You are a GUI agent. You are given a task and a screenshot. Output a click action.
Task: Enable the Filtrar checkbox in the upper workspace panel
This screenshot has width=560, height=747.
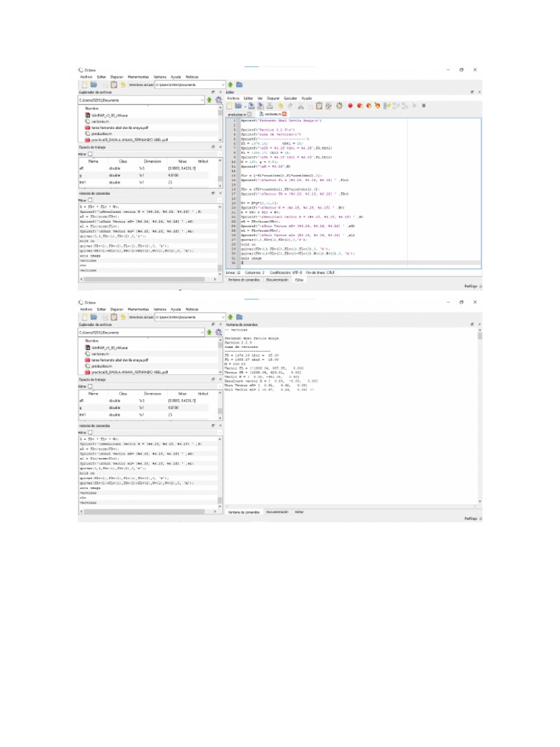[x=90, y=154]
